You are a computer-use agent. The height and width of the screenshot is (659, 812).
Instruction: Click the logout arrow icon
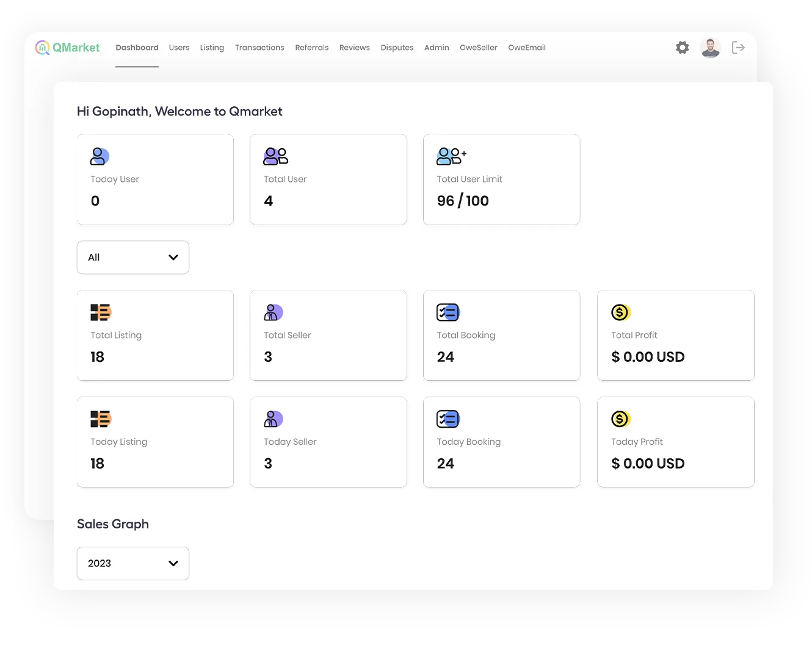(738, 48)
